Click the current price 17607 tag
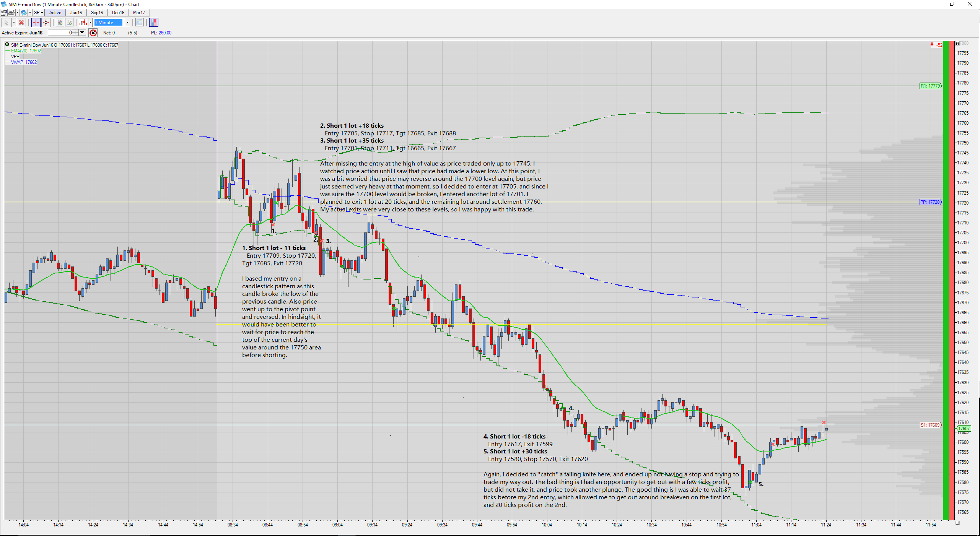Viewport: 980px width, 536px height. tap(964, 429)
